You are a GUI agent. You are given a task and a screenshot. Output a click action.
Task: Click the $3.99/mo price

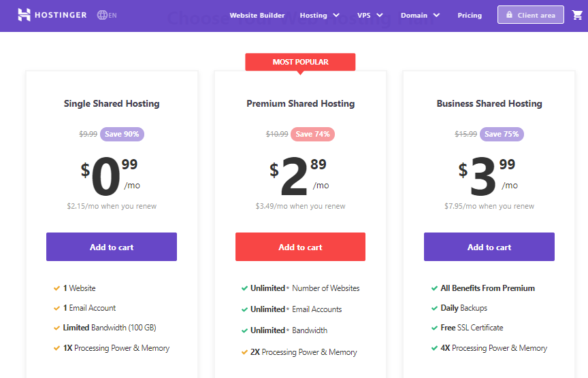point(488,176)
